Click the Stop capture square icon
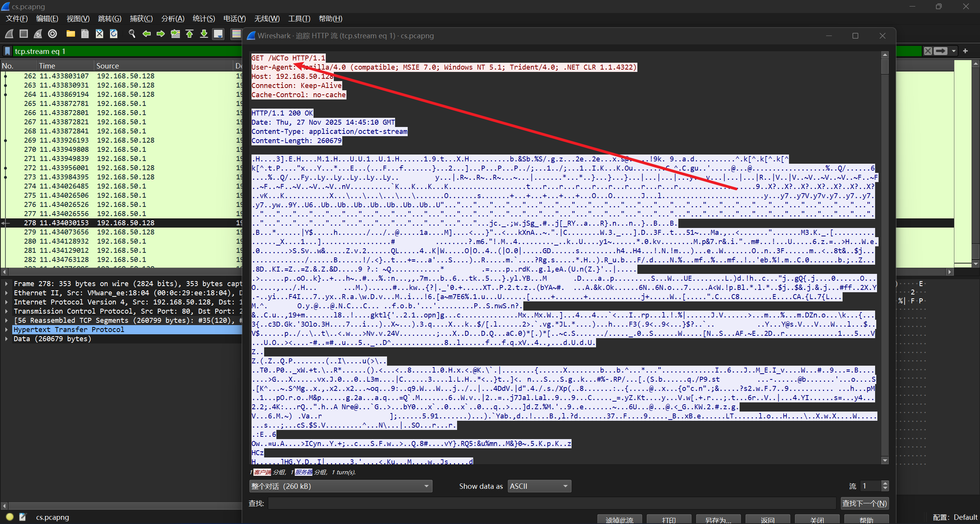The width and height of the screenshot is (980, 524). coord(24,34)
